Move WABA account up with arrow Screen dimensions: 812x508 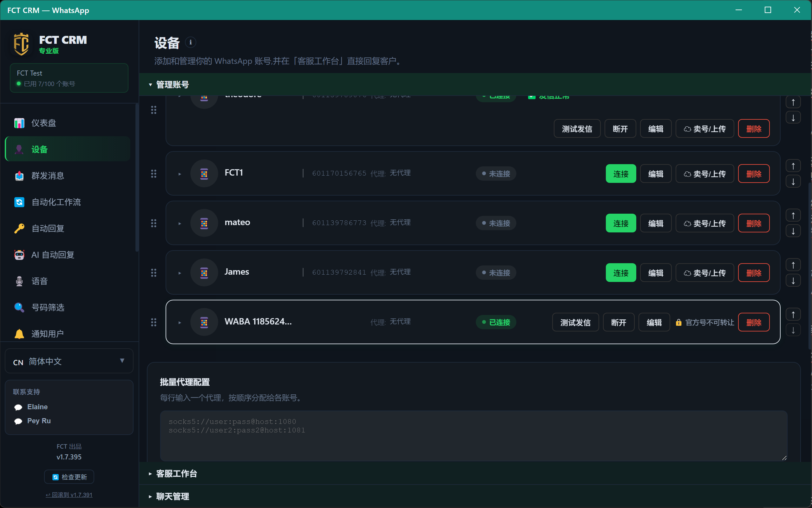(x=793, y=314)
